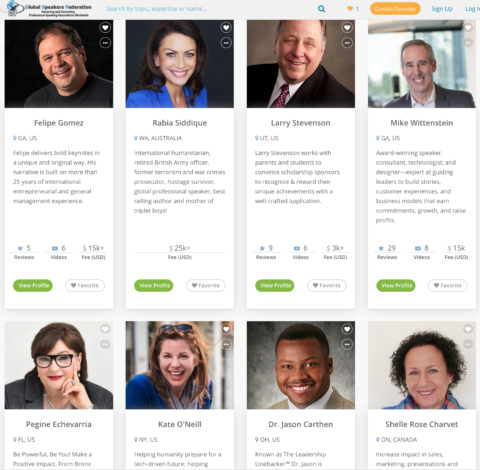Expand options menu on Pegine Echevarria photo

[105, 344]
